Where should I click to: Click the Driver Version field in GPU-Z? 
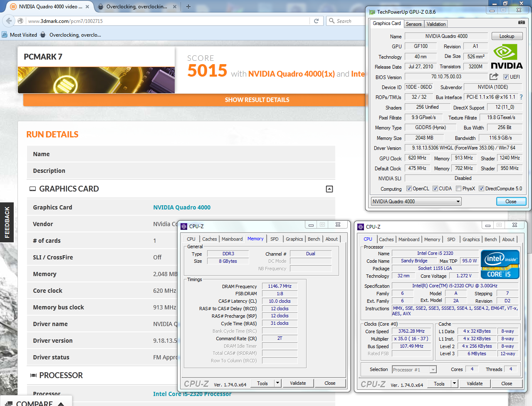tap(463, 148)
